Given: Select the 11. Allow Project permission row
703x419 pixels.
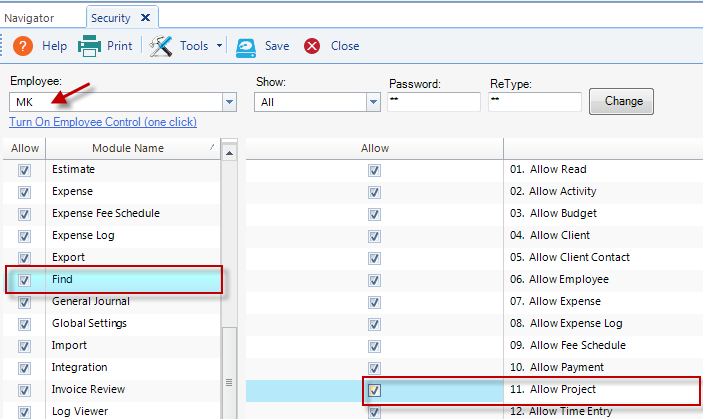Looking at the screenshot, I should point(474,390).
